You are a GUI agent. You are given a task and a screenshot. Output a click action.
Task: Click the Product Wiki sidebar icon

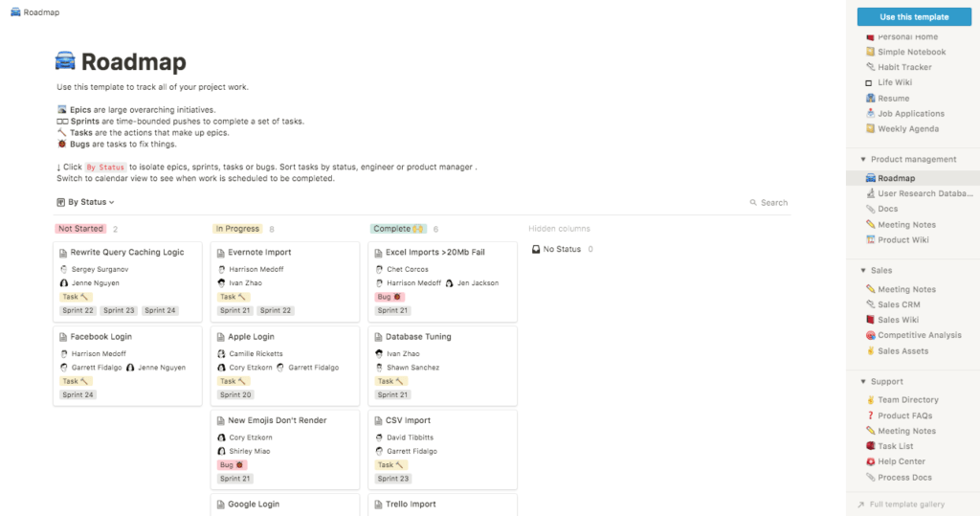(870, 239)
